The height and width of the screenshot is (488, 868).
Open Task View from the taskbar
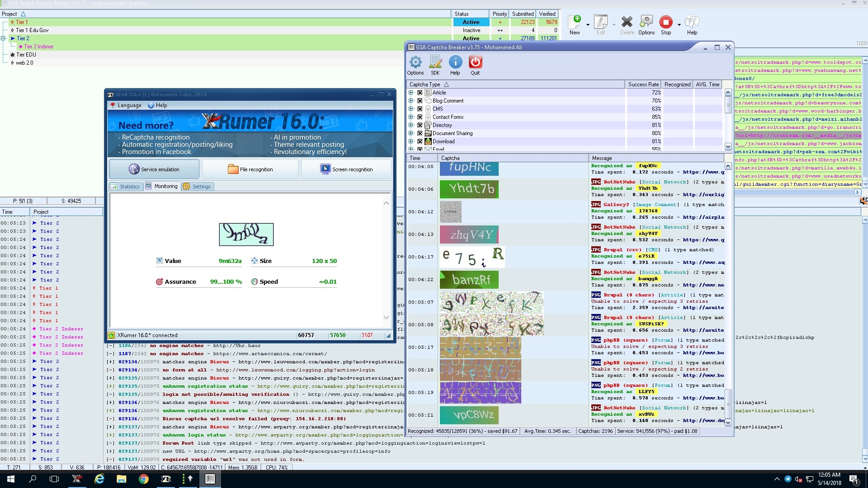point(54,479)
